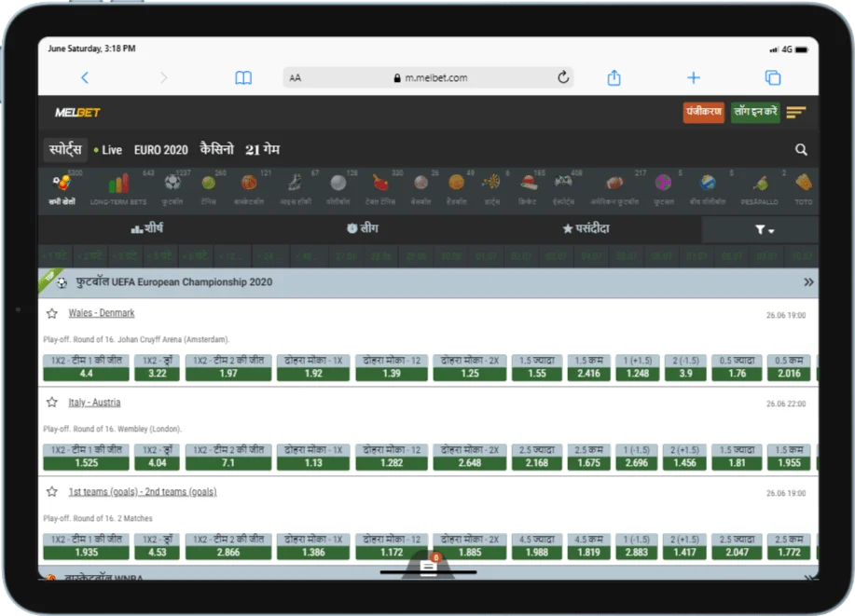The height and width of the screenshot is (616, 855).
Task: Click the green लॉग इन करें button
Action: point(755,113)
